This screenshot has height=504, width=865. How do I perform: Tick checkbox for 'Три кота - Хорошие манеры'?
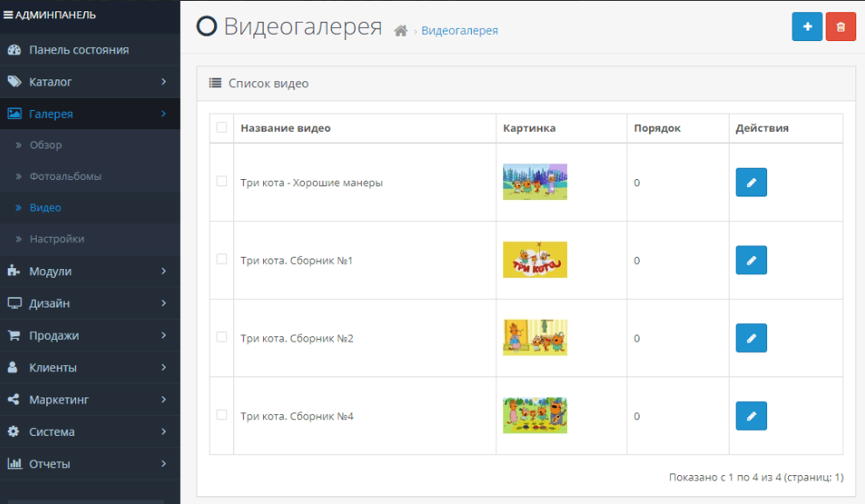coord(221,182)
